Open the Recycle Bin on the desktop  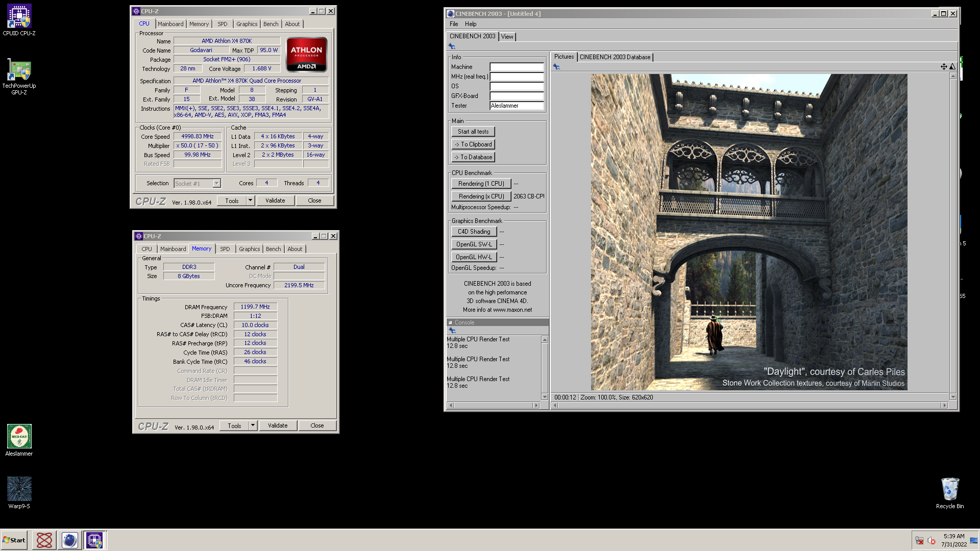click(x=950, y=493)
